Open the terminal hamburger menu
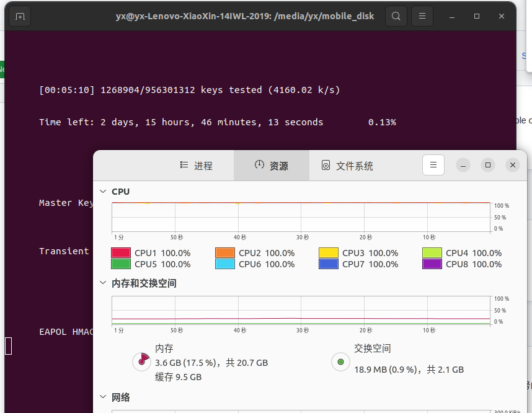Screen dimensions: 532x413 (x=422, y=16)
